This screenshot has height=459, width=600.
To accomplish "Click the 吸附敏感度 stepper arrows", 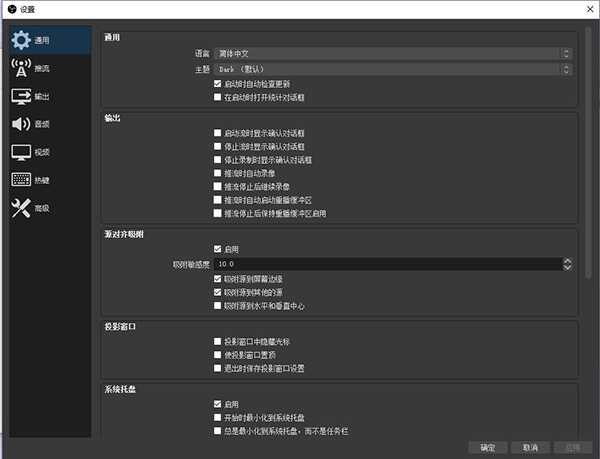I will (567, 265).
